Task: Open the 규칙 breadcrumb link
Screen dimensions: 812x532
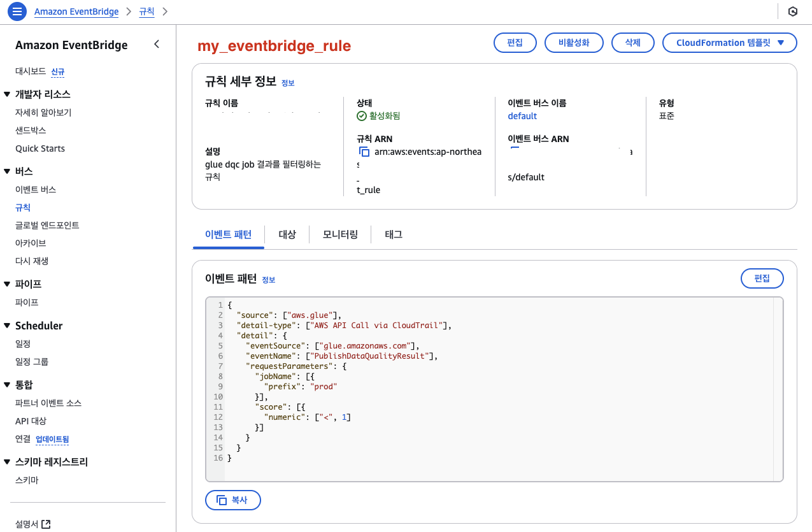Action: [146, 11]
